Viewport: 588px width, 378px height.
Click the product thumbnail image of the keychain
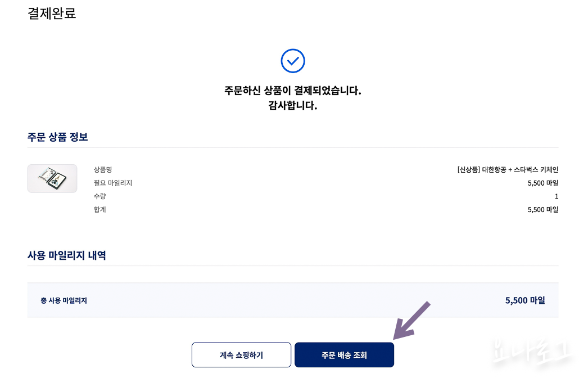tap(52, 178)
